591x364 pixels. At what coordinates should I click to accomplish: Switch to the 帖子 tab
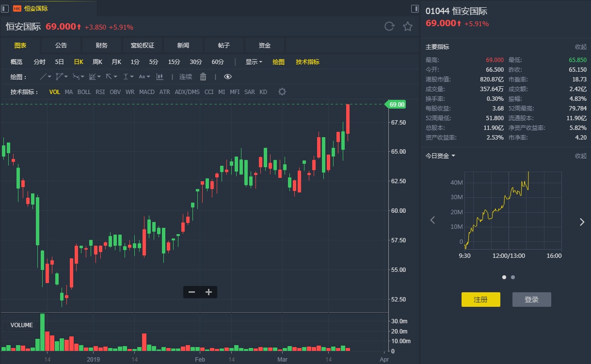click(x=224, y=45)
